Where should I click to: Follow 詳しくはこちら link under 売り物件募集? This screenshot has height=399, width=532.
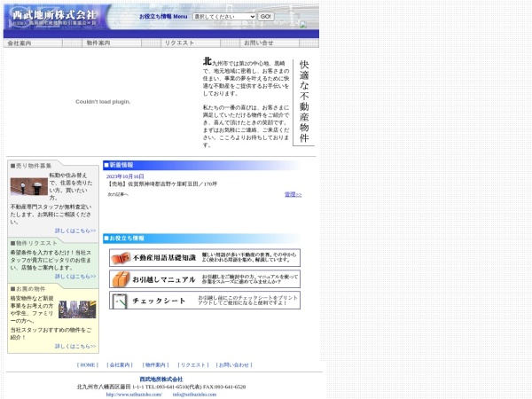coord(74,231)
